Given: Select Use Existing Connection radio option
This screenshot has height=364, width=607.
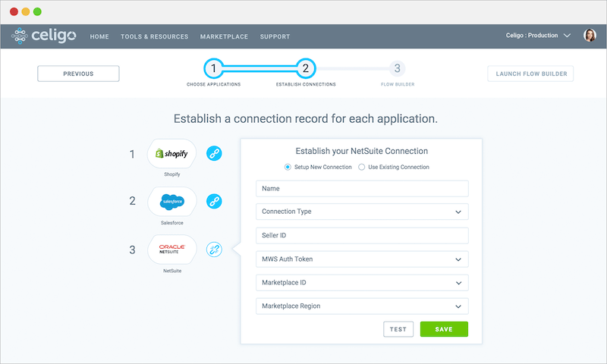Looking at the screenshot, I should pos(362,167).
